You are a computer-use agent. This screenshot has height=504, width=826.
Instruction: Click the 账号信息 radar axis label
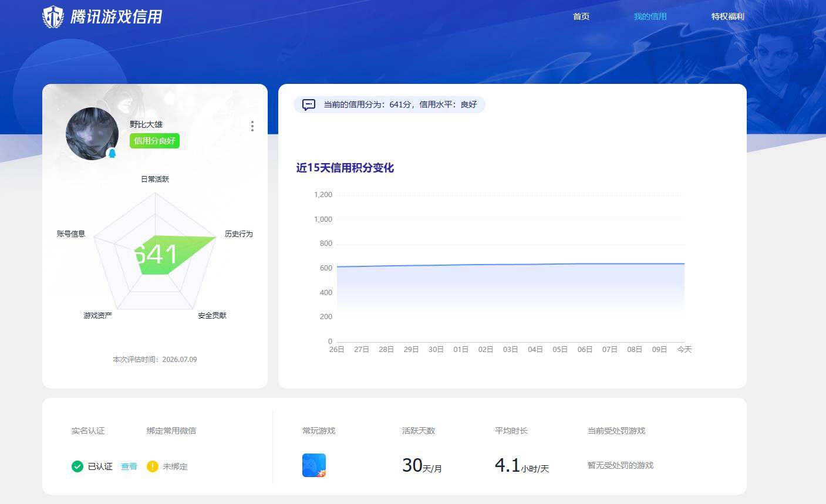(x=71, y=234)
